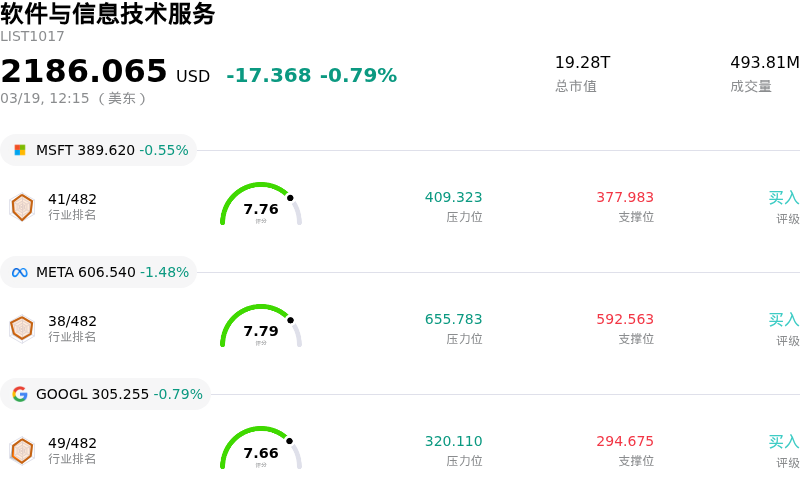
Task: Open the GOOGL 305.255 stock chip
Action: tap(105, 394)
